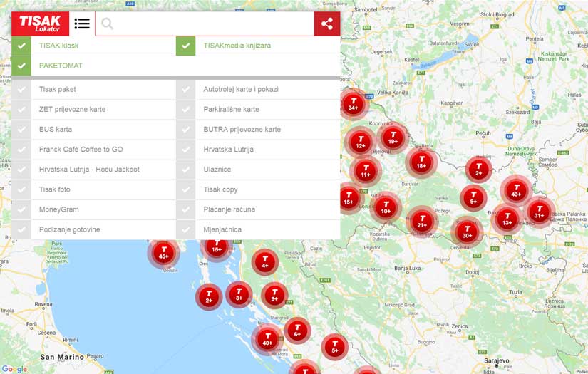The image size is (588, 374).
Task: Check the Ulaznice box
Action: click(185, 170)
